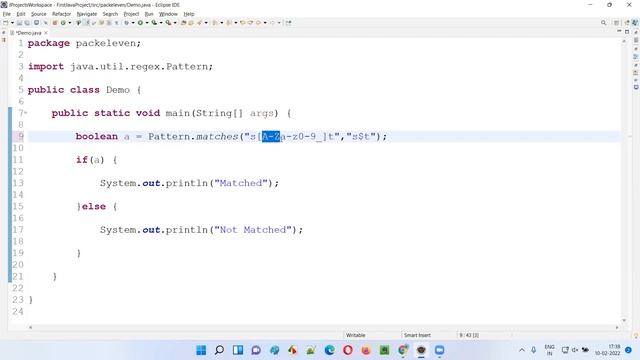Click the cursor position 9 : 43 field
The image size is (640, 360).
pyautogui.click(x=469, y=335)
